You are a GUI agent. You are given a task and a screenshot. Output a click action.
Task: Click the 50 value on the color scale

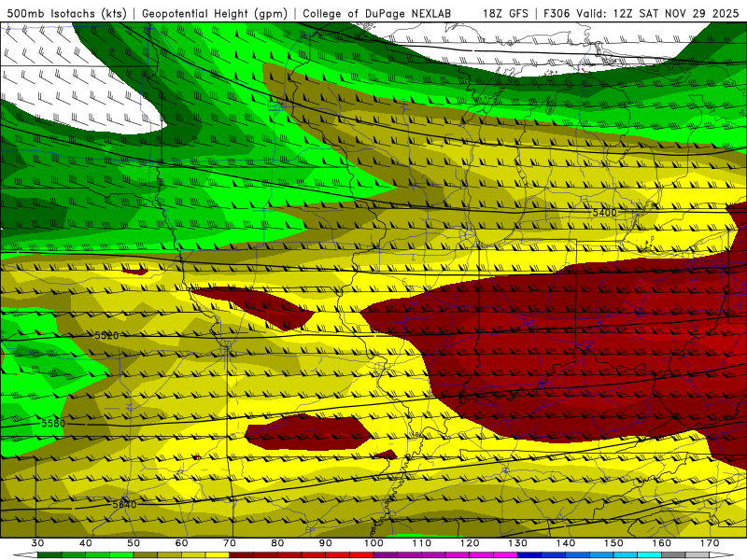click(x=134, y=543)
